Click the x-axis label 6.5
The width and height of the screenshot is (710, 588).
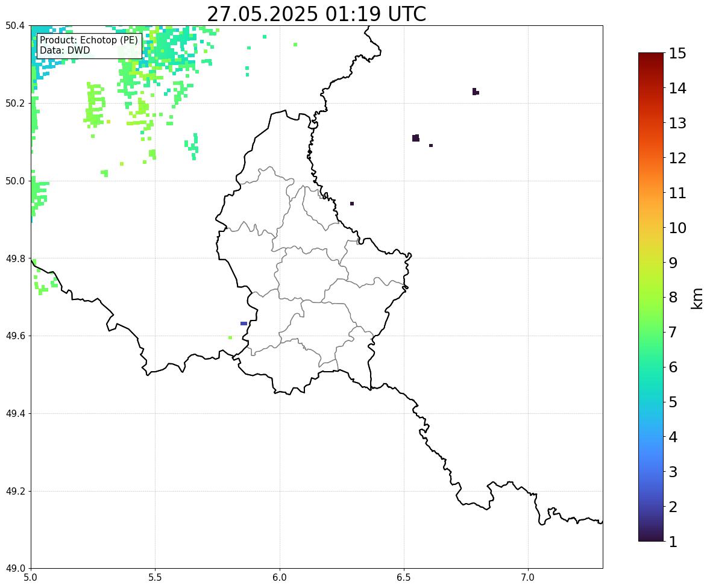pos(404,578)
